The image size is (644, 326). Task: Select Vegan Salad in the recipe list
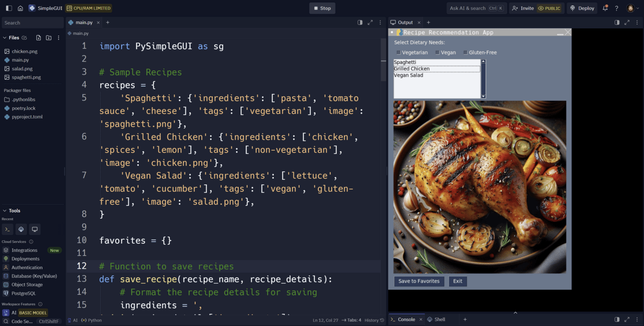tap(437, 75)
